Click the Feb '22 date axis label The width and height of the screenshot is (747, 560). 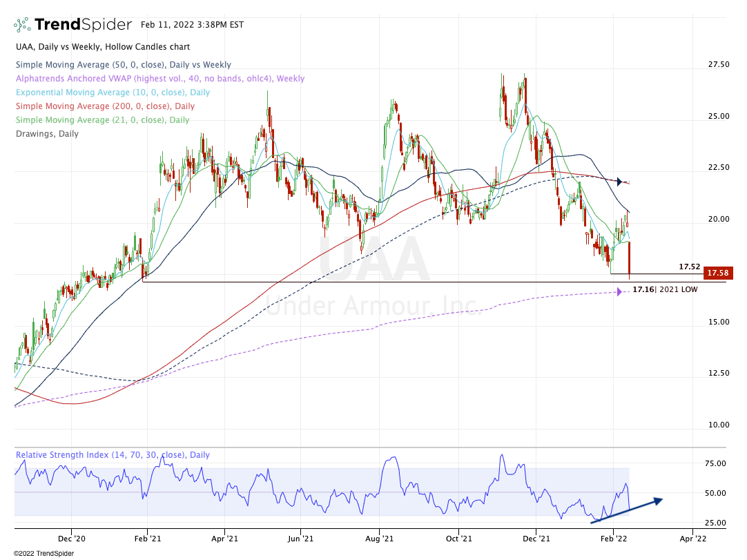pyautogui.click(x=614, y=539)
